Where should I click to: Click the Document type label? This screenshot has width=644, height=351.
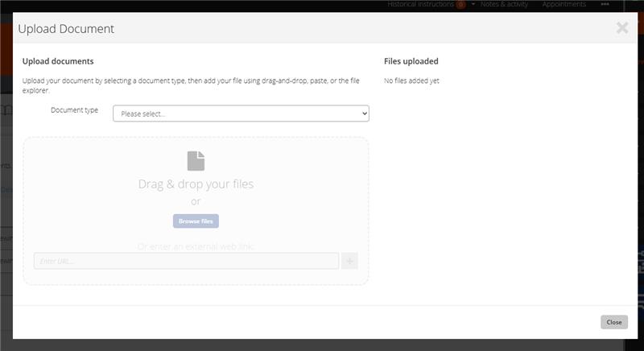(74, 110)
